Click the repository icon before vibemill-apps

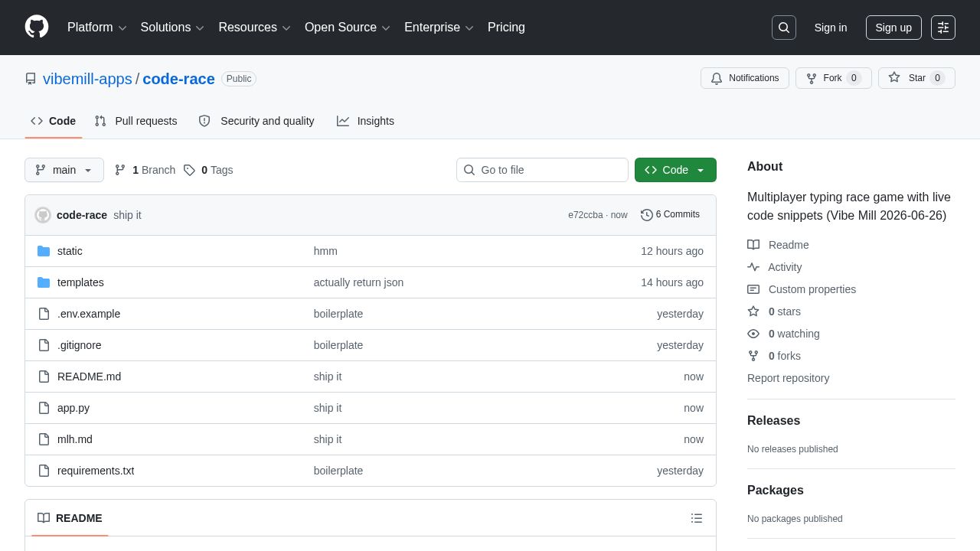(x=31, y=79)
